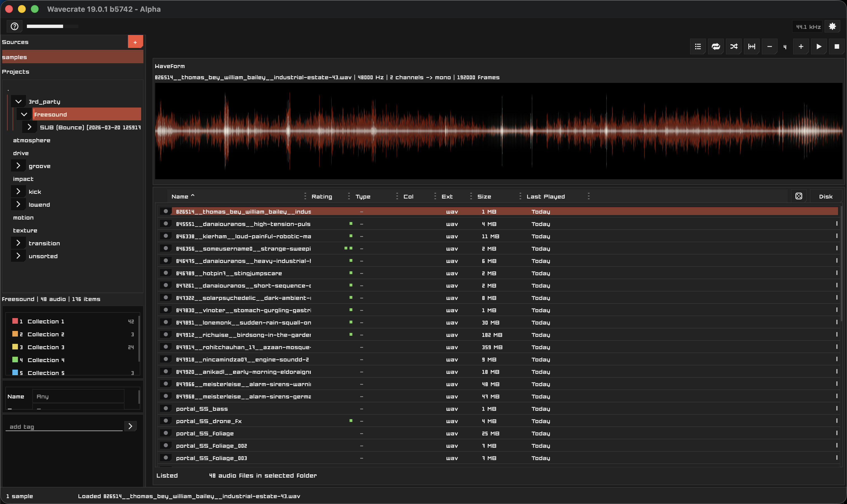Viewport: 847px width, 504px height.
Task: Click the dice random icon beside Disk
Action: 799,196
